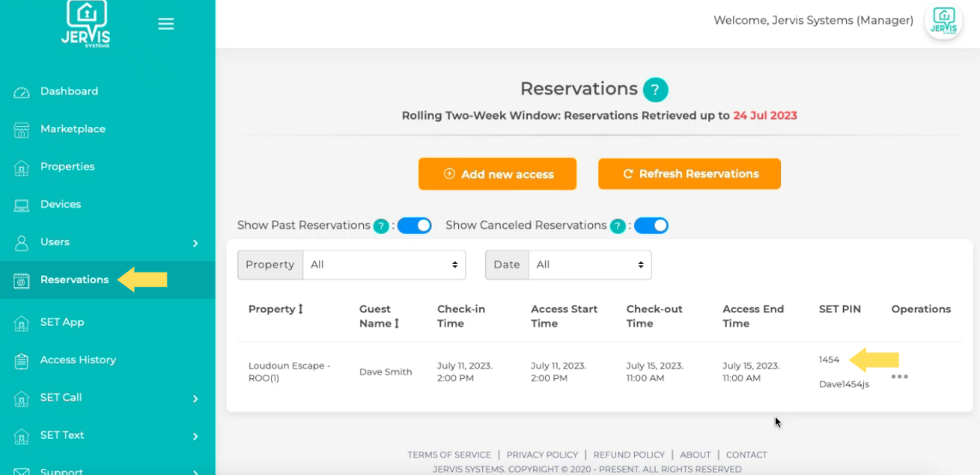Viewport: 980px width, 475px height.
Task: Open the Access History clipboard icon
Action: pyautogui.click(x=21, y=361)
